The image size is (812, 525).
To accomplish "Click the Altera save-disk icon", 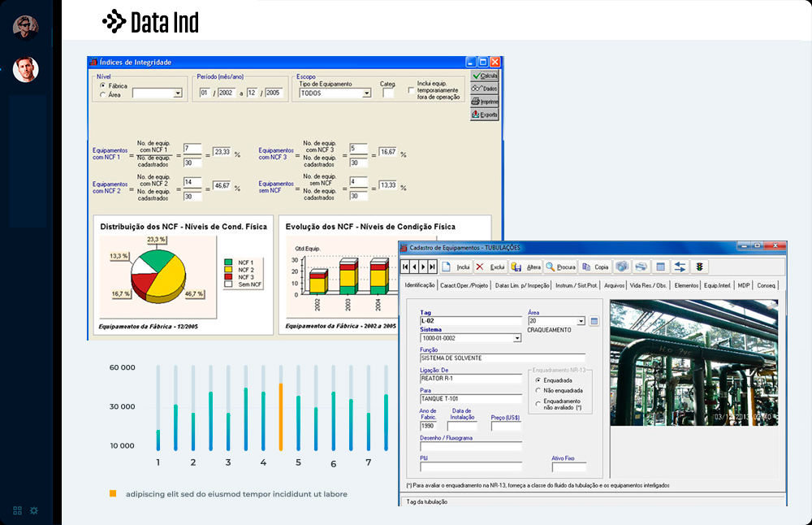I will (x=516, y=267).
